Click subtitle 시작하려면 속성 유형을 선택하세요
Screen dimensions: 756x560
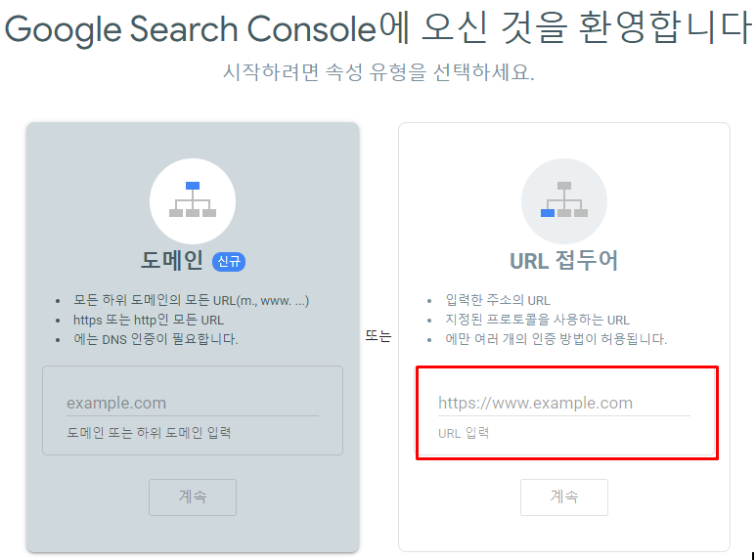click(378, 72)
